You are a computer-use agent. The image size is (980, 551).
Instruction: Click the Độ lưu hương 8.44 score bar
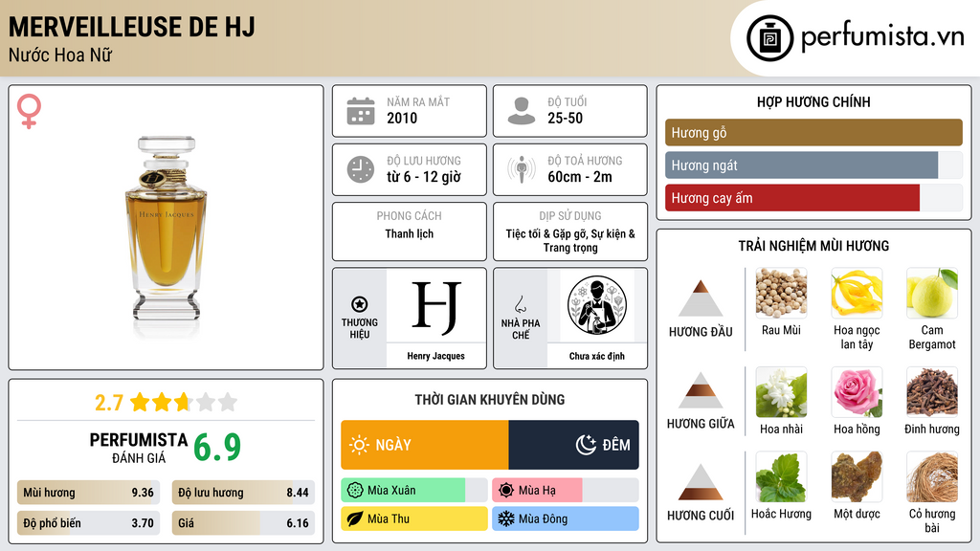(243, 493)
